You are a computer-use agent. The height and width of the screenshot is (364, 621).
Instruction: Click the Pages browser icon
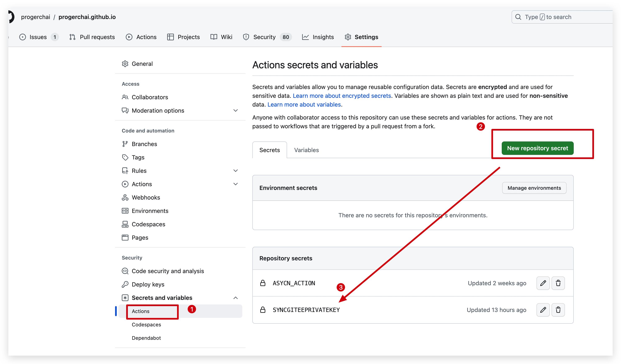125,238
